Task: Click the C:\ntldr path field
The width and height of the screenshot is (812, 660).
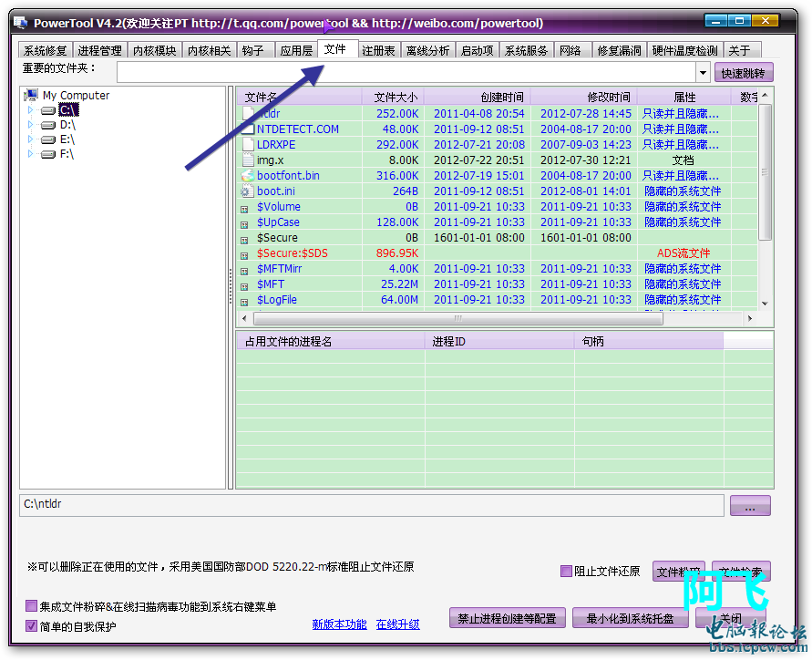Action: 371,505
